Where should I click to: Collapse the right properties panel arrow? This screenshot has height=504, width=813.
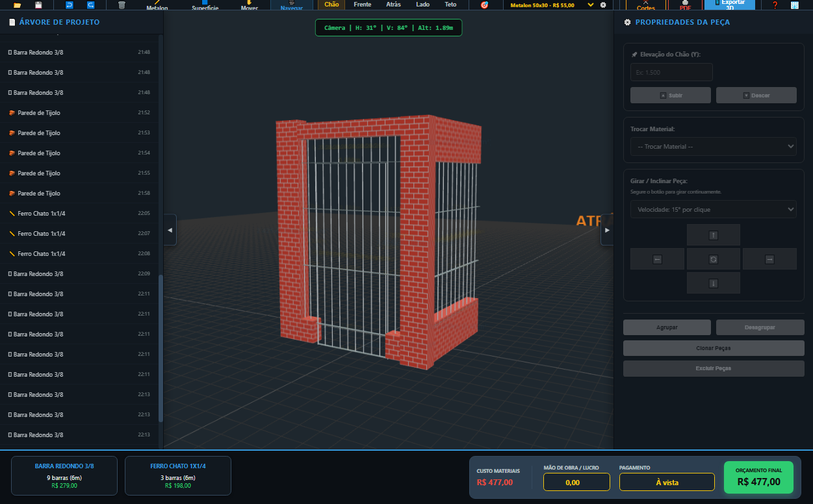tap(607, 230)
